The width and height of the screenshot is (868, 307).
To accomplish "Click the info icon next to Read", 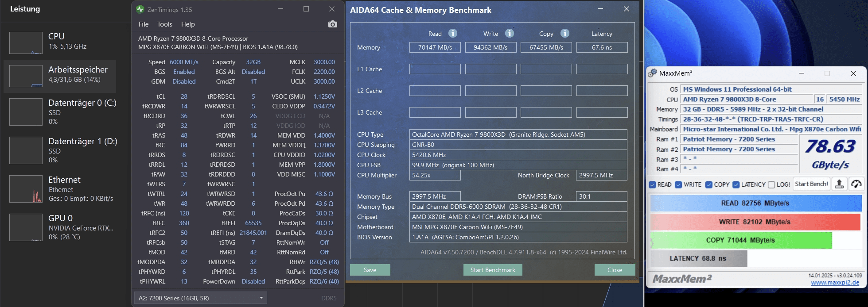I will 452,33.
